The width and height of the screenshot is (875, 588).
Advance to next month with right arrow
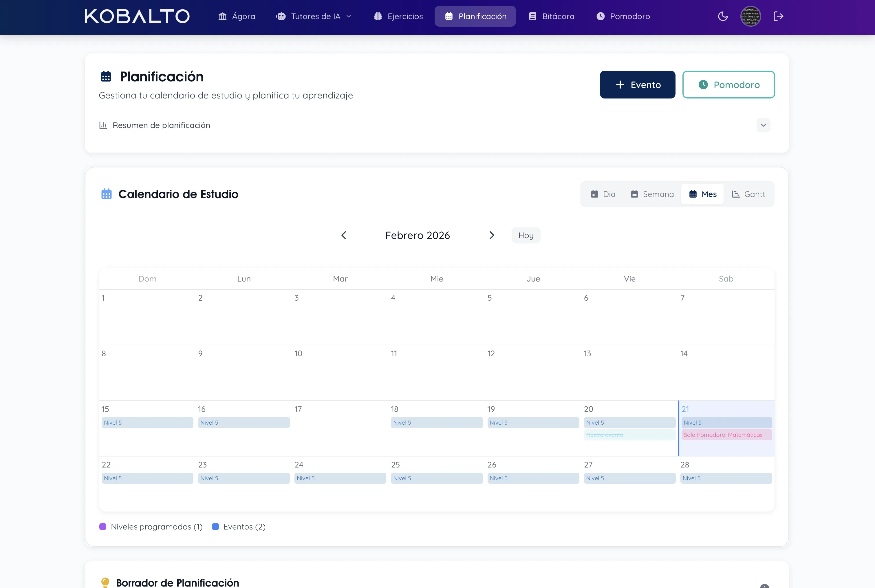(492, 235)
